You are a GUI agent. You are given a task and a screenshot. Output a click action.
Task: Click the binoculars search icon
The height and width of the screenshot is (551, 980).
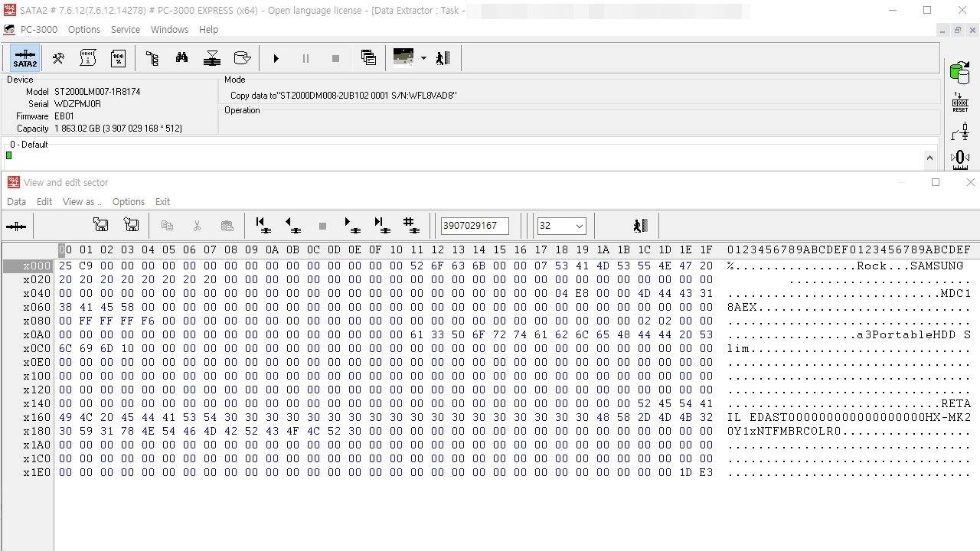coord(181,58)
